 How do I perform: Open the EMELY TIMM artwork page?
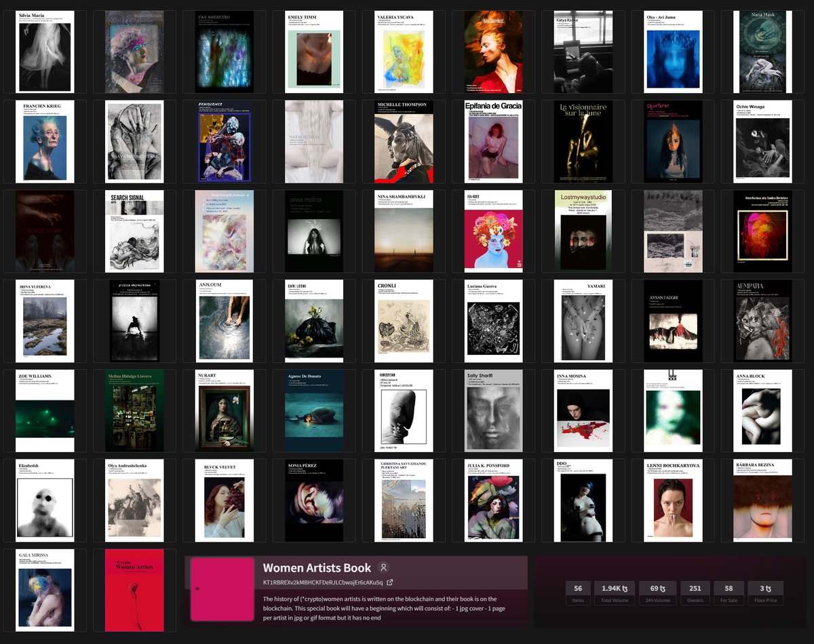pyautogui.click(x=315, y=52)
